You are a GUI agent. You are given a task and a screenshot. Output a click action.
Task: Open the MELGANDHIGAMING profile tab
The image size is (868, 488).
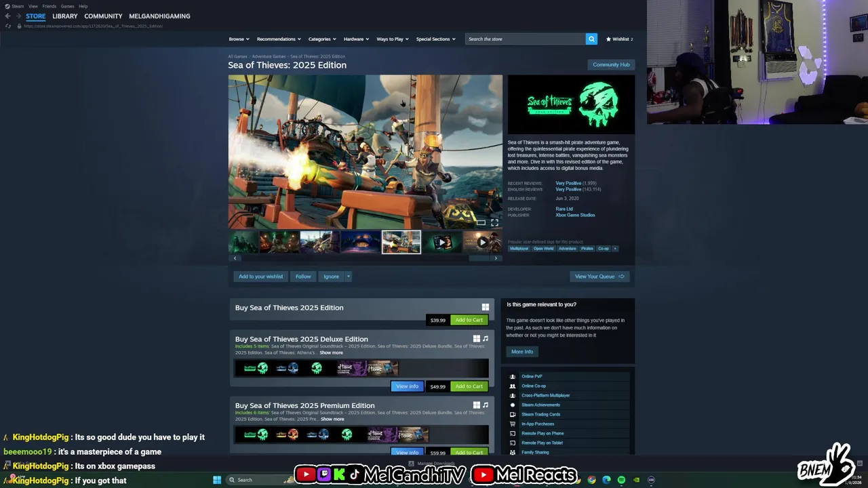click(159, 16)
